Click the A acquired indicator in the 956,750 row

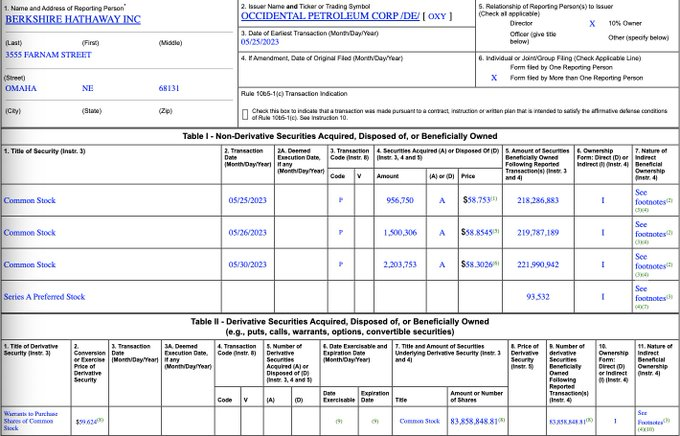click(x=442, y=200)
